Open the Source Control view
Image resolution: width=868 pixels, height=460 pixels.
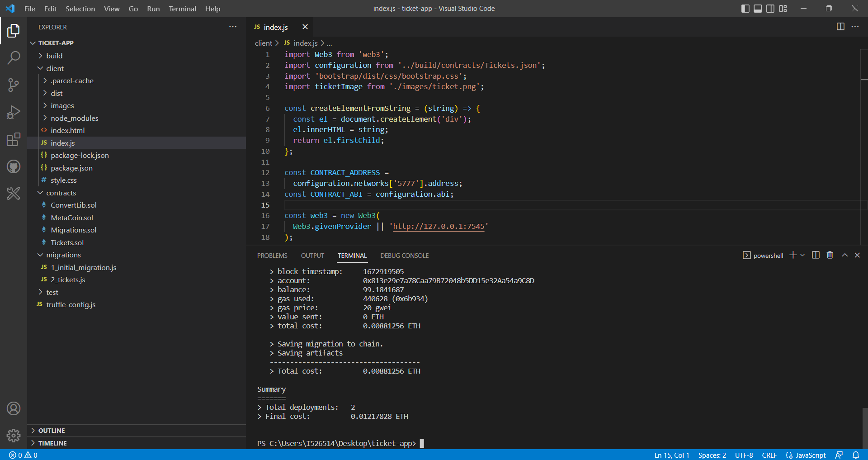(14, 85)
